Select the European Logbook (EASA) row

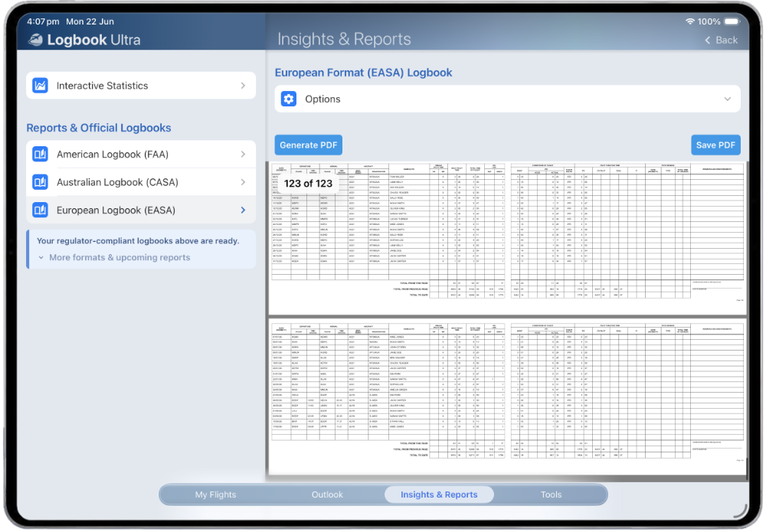pos(141,210)
